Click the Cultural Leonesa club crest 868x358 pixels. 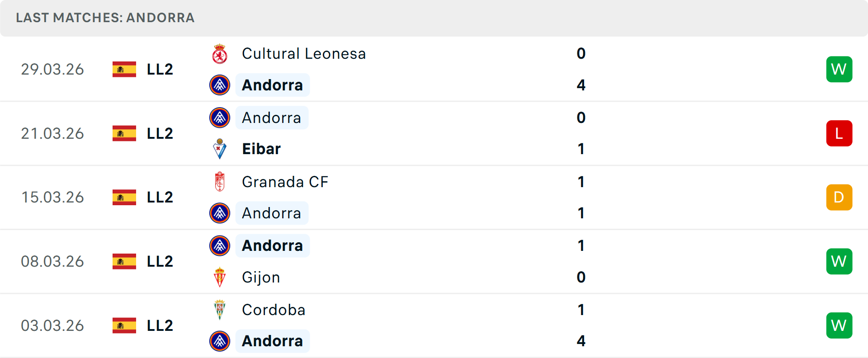220,54
